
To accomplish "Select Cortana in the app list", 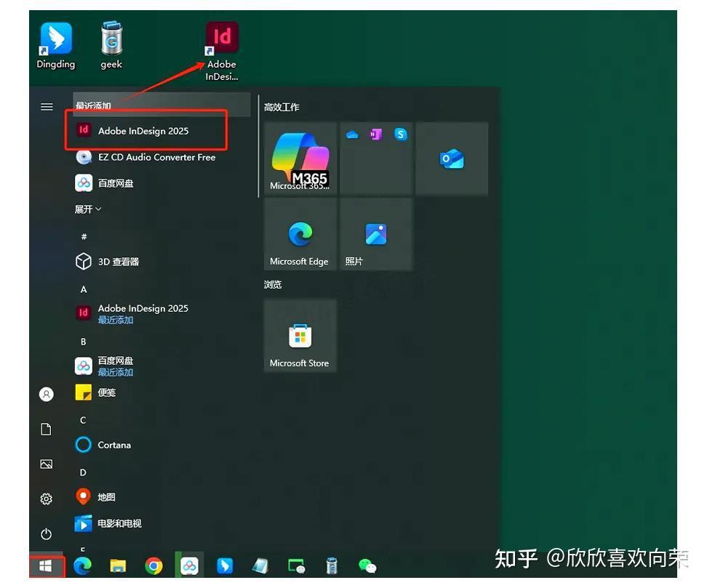I will coord(115,444).
